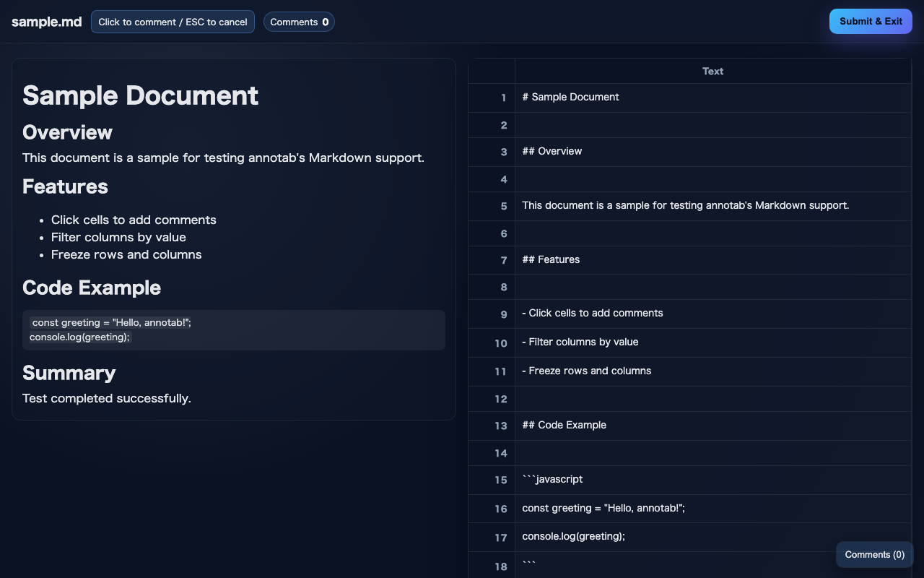Click the '```javascript' cell in row 15
The image size is (924, 578).
(712, 480)
